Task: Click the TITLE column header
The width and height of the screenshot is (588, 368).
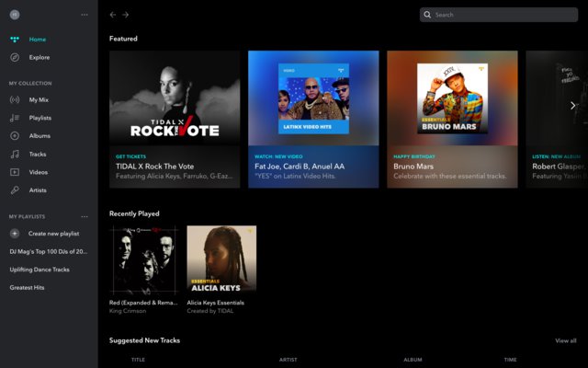Action: click(x=138, y=360)
